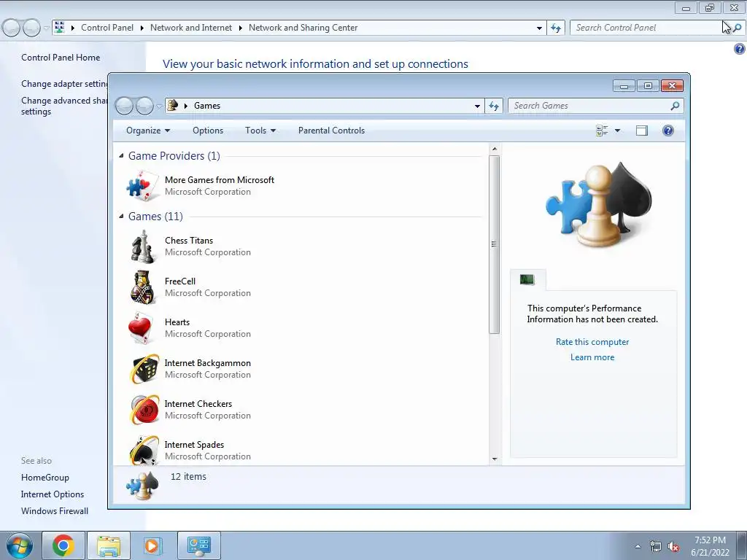Click Rate this computer link

pos(592,342)
